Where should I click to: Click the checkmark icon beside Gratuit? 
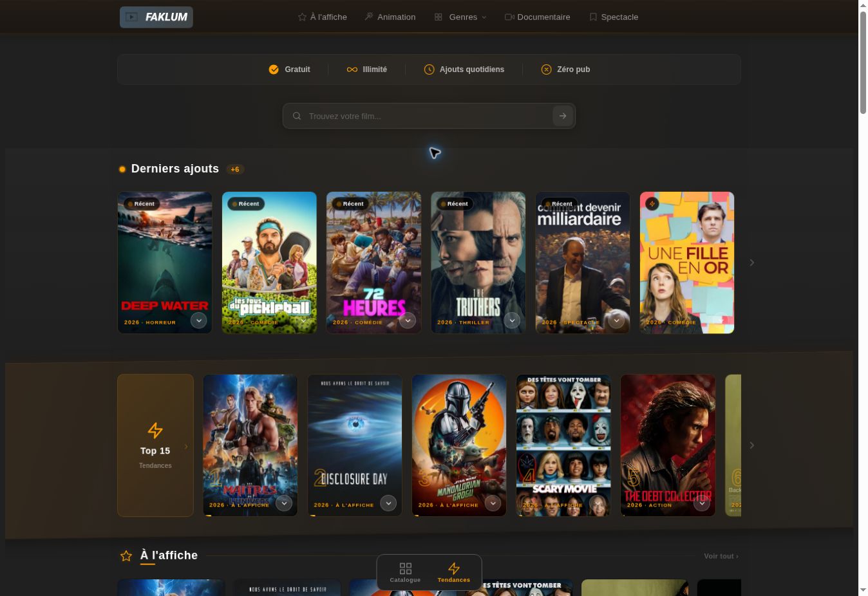tap(274, 70)
